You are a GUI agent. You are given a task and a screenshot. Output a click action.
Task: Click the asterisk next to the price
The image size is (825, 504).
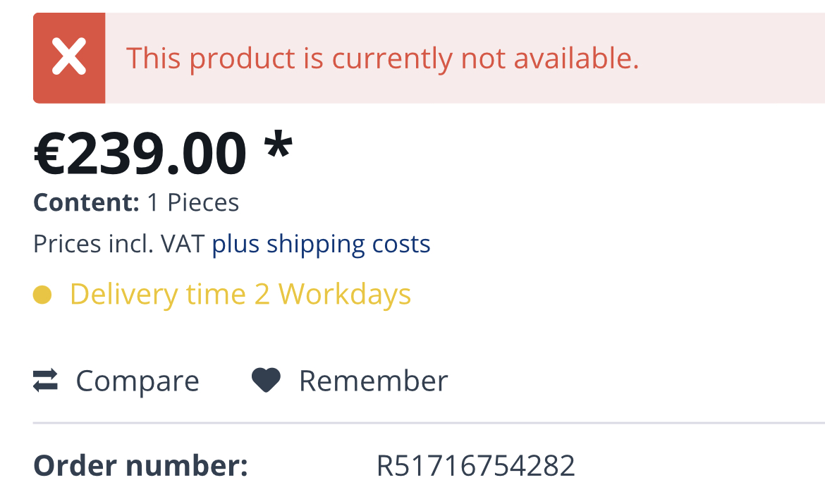(x=278, y=148)
